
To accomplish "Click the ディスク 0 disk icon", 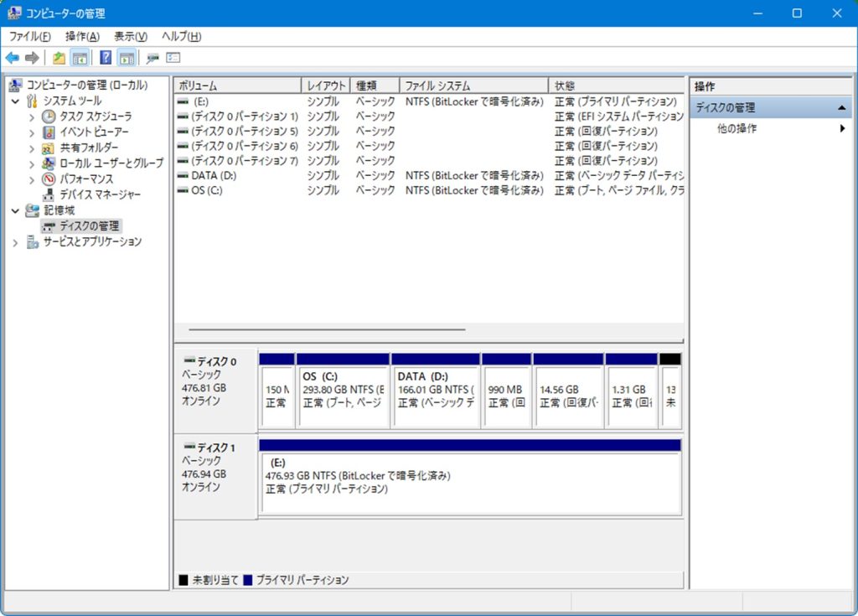I will [x=189, y=360].
